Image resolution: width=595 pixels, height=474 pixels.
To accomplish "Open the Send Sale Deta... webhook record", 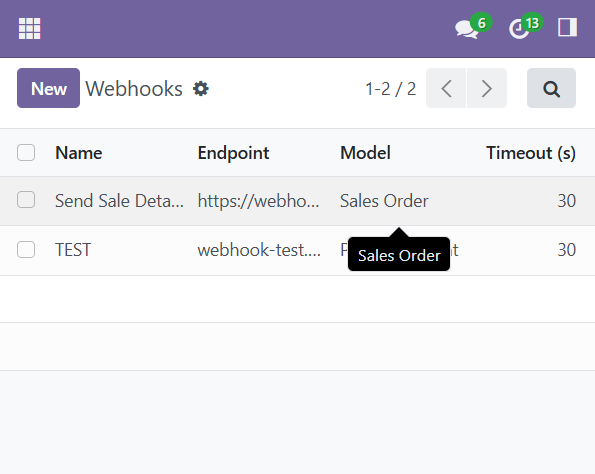I will coord(120,200).
